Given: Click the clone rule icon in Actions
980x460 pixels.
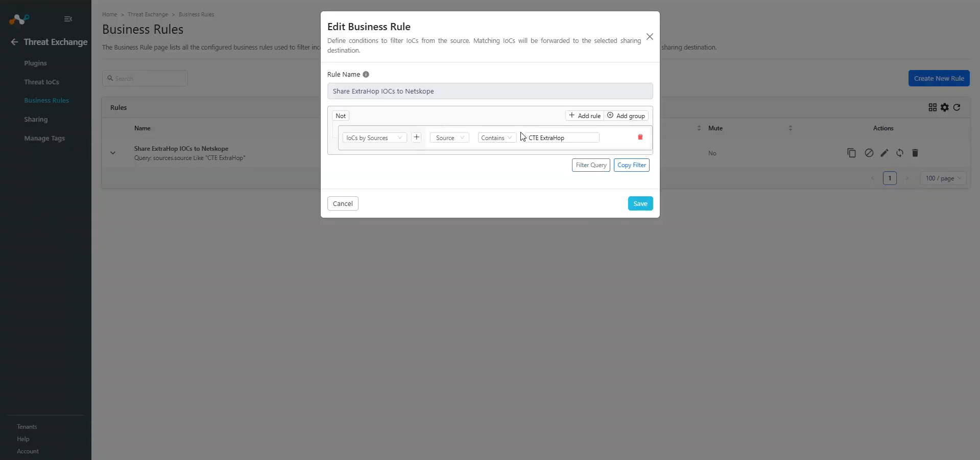Looking at the screenshot, I should point(851,153).
